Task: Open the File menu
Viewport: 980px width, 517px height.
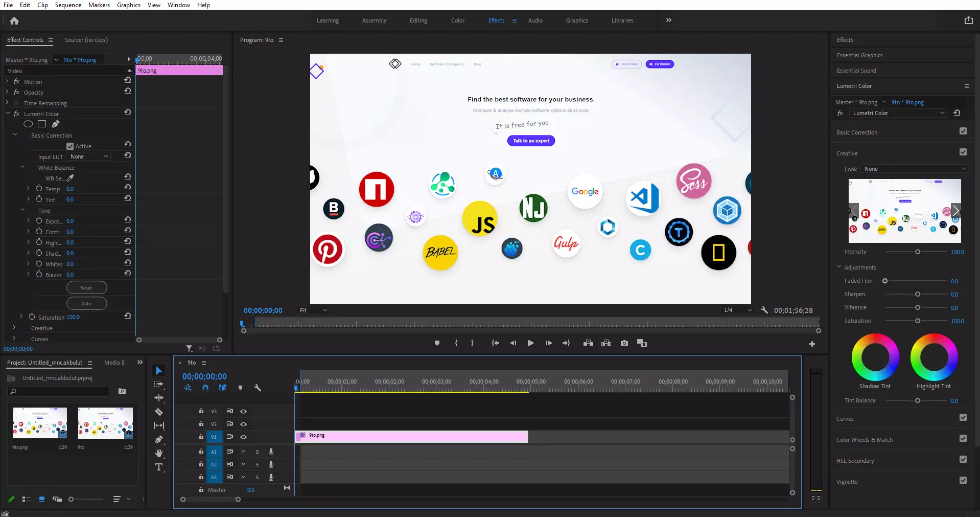Action: coord(8,5)
